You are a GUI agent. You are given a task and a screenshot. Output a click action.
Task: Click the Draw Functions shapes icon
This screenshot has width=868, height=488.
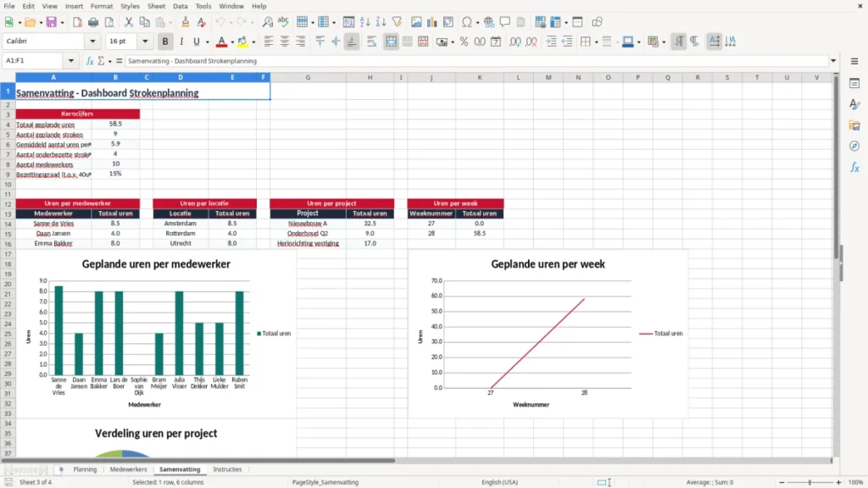pyautogui.click(x=597, y=22)
